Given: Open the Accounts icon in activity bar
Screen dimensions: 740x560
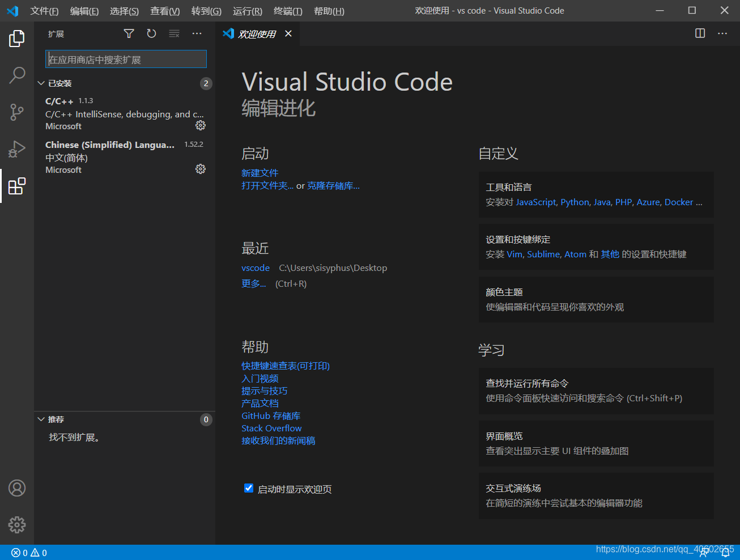Looking at the screenshot, I should 17,488.
